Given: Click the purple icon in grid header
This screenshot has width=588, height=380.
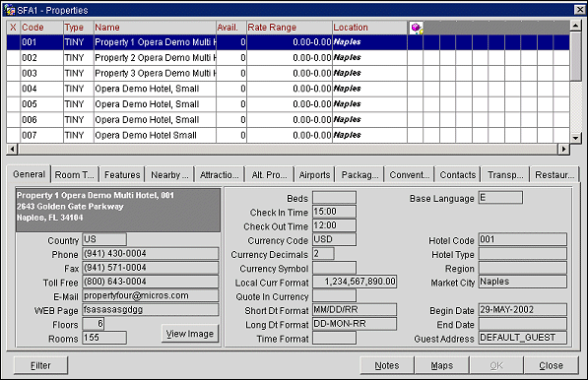Looking at the screenshot, I should pos(416,28).
